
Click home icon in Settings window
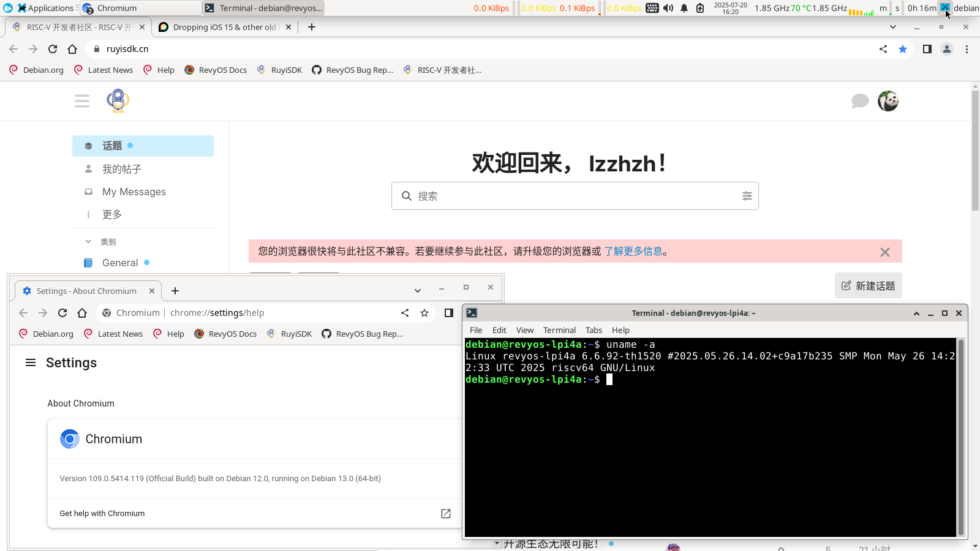(x=82, y=313)
